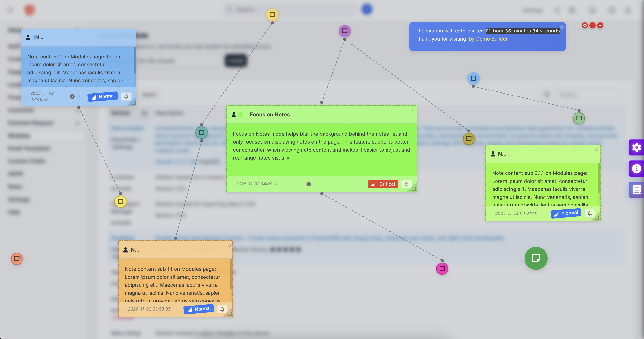The image size is (644, 339).
Task: Click the green color dot on Focus on Notes header
Action: (241, 115)
